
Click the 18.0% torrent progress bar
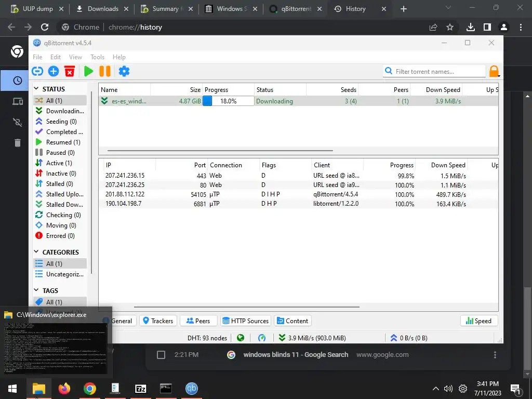229,101
